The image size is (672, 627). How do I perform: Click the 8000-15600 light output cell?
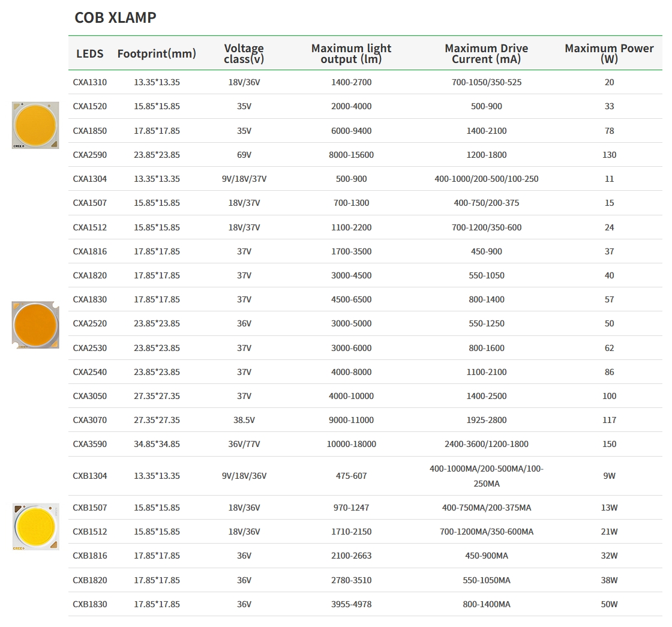(x=351, y=155)
